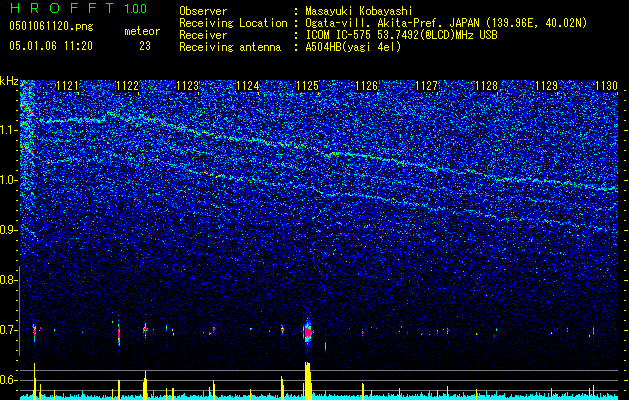629x400 pixels.
Task: Click the date stamp 05.01.06 11:20
Action: [x=51, y=45]
